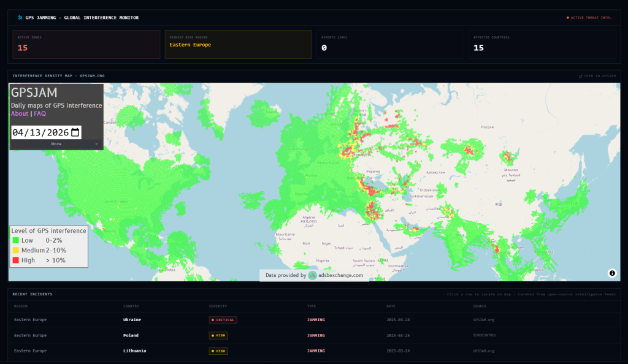This screenshot has height=364, width=628.
Task: Click the external link icon beside Open in GPSJam
Action: click(581, 76)
